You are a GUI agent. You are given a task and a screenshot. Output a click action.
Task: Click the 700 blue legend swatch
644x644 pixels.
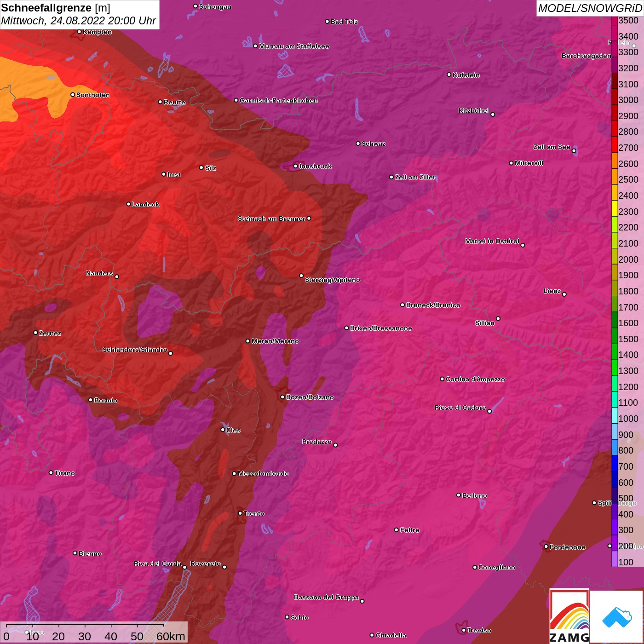(615, 463)
